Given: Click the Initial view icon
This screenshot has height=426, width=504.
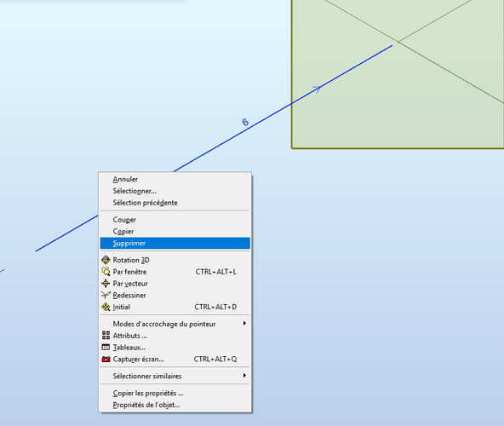Looking at the screenshot, I should coord(106,307).
